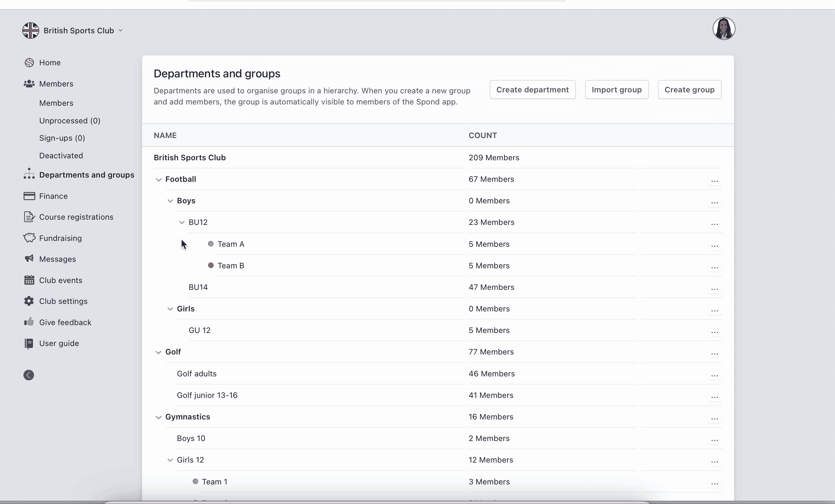Open the User guide icon
This screenshot has width=835, height=504.
[x=29, y=343]
